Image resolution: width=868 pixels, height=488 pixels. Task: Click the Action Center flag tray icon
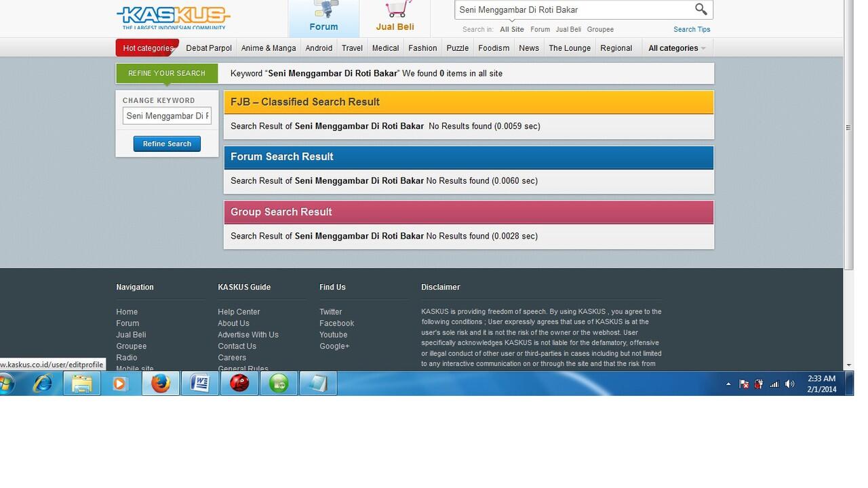tap(744, 384)
